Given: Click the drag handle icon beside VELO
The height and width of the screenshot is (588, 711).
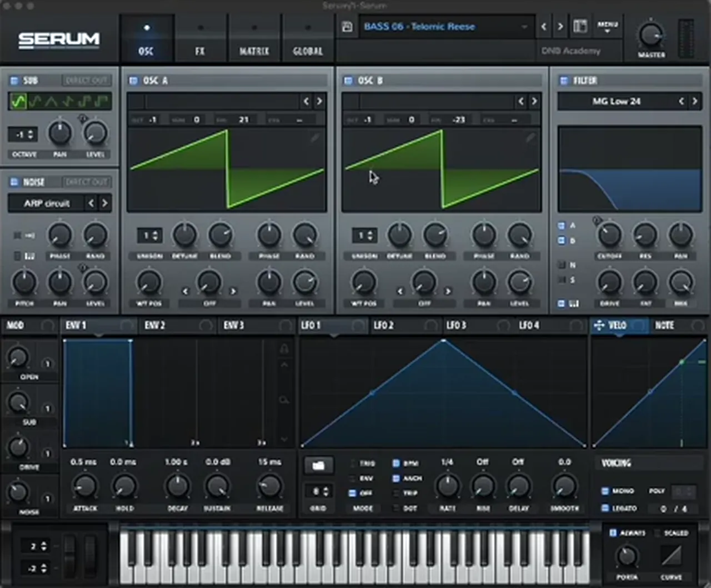Looking at the screenshot, I should click(599, 325).
